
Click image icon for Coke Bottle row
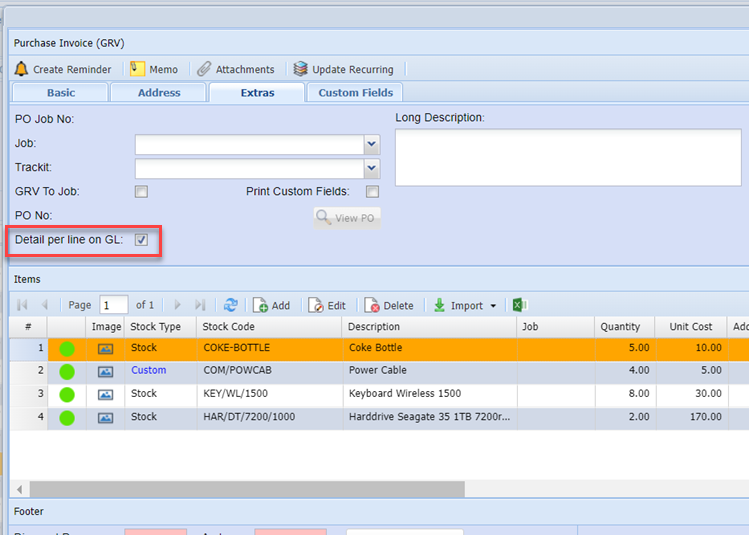pos(105,348)
